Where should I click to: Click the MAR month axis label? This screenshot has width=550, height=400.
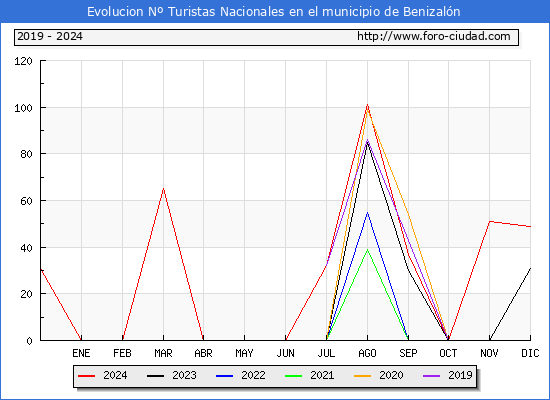click(163, 353)
